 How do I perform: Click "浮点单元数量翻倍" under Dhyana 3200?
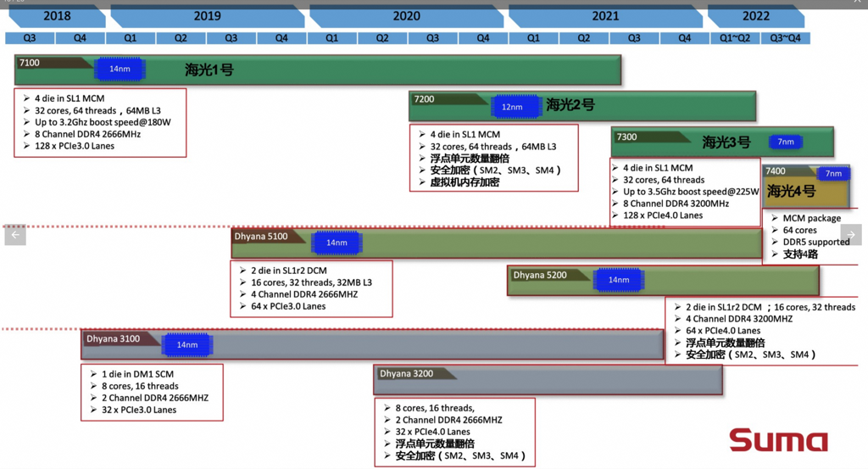435,444
